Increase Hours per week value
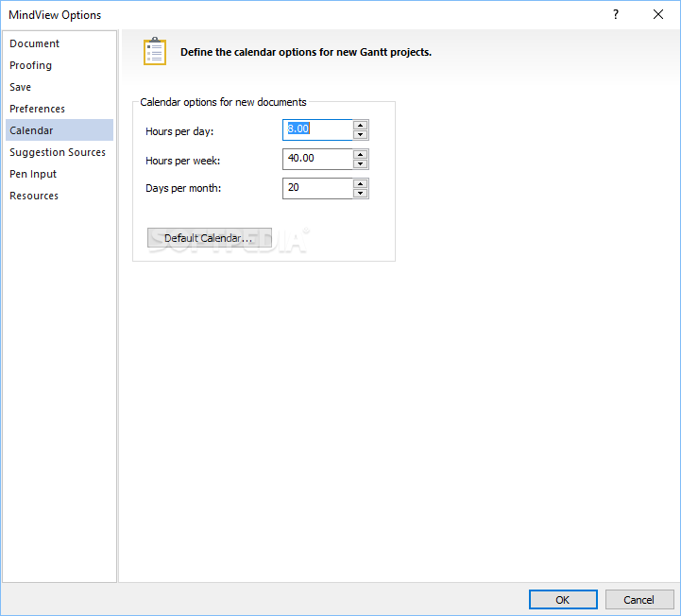The height and width of the screenshot is (616, 681). 361,154
